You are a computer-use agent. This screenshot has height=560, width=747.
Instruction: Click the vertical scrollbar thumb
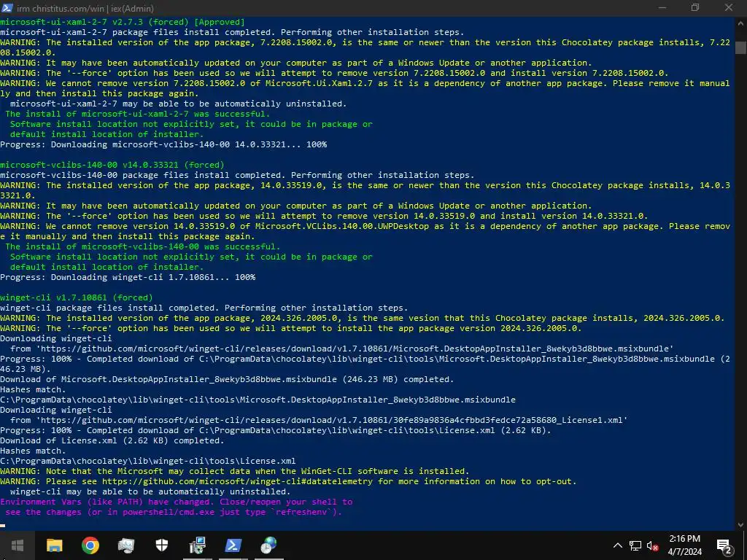click(740, 47)
